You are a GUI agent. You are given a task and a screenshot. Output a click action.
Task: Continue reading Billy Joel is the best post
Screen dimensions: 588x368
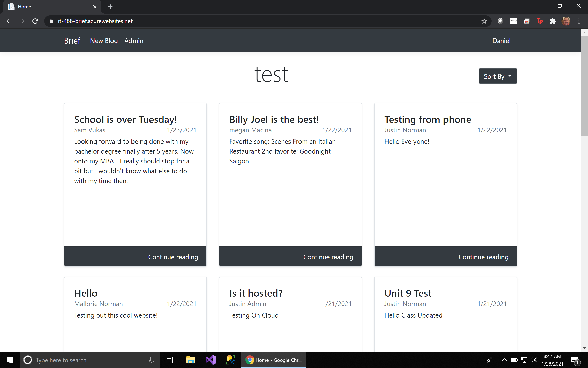[328, 257]
